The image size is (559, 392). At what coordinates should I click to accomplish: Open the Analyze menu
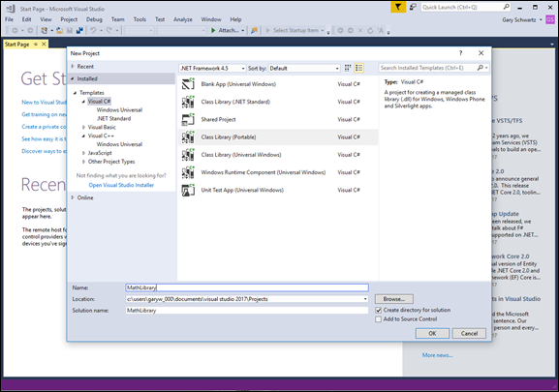(x=183, y=19)
